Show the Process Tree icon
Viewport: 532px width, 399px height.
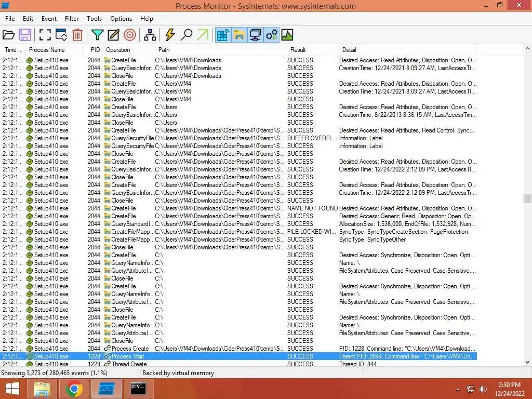(x=150, y=35)
